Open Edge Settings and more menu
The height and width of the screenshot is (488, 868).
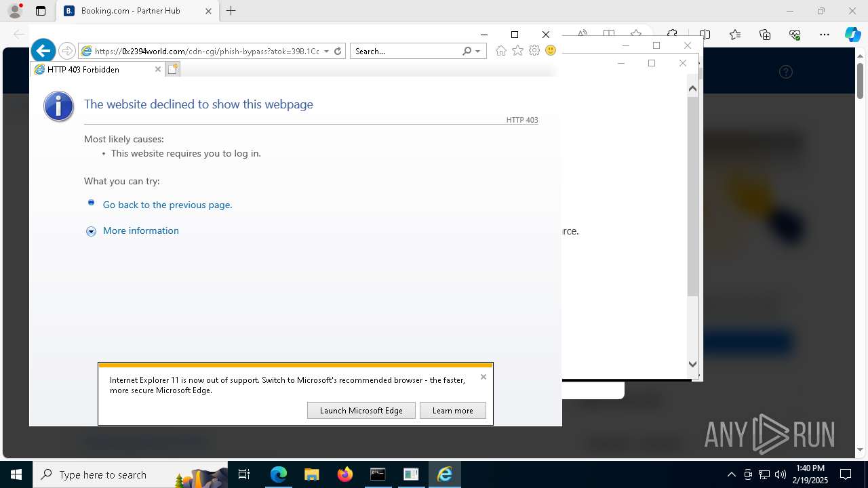click(x=825, y=35)
